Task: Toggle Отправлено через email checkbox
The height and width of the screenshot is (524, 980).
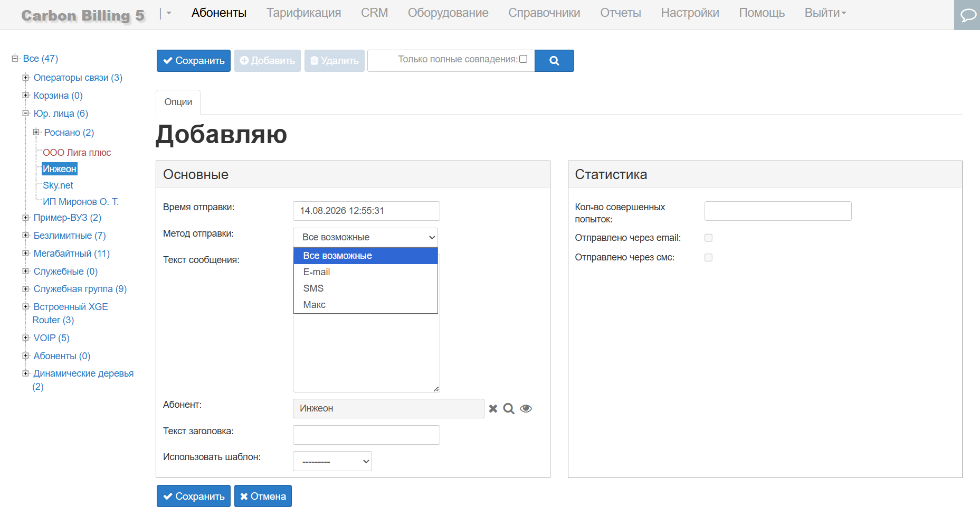Action: 708,238
